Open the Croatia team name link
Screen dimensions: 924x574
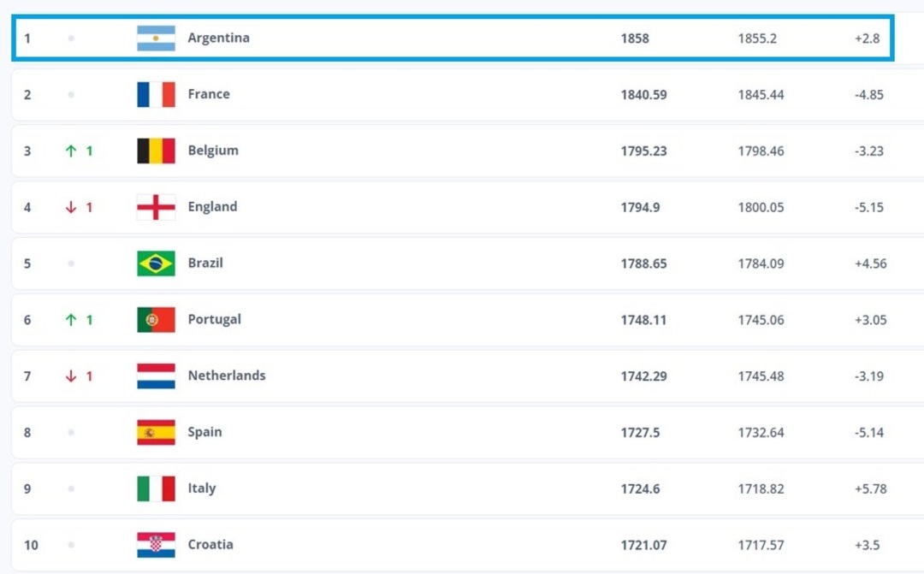tap(210, 545)
